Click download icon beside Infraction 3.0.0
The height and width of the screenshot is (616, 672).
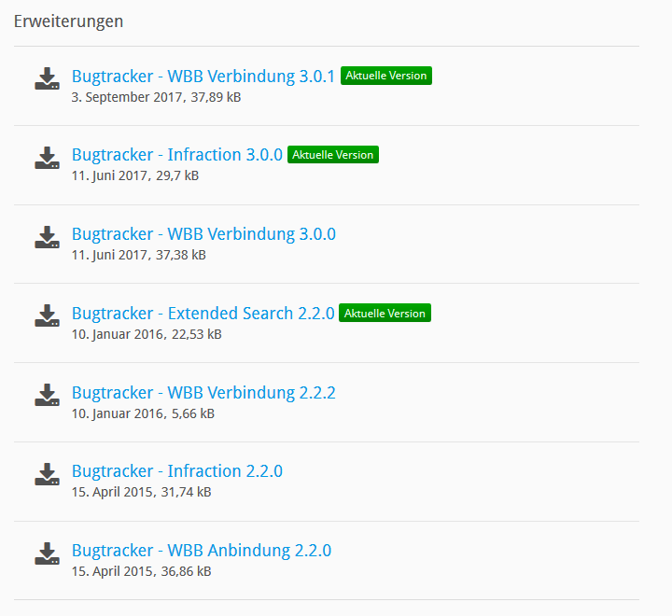(x=47, y=159)
